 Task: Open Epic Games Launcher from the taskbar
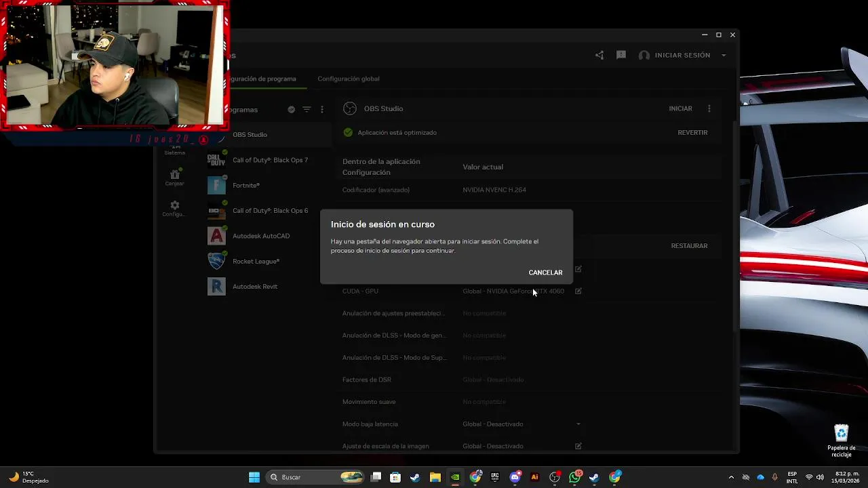[495, 477]
